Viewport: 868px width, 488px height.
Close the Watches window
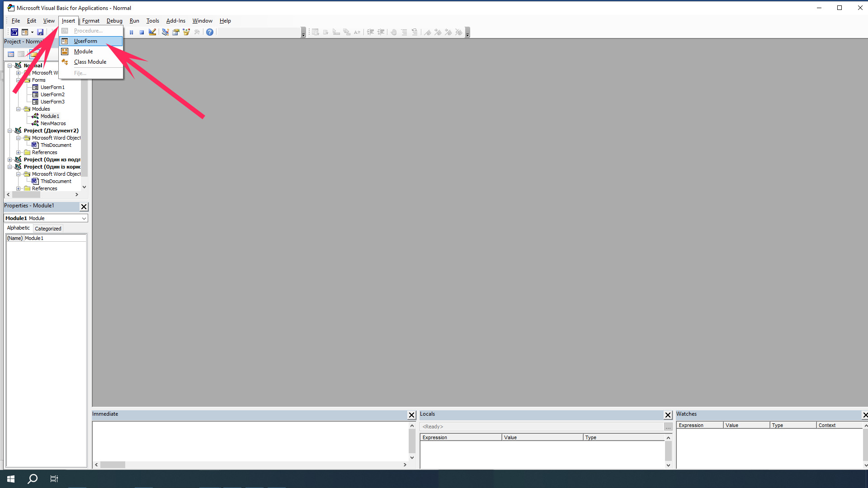coord(865,415)
